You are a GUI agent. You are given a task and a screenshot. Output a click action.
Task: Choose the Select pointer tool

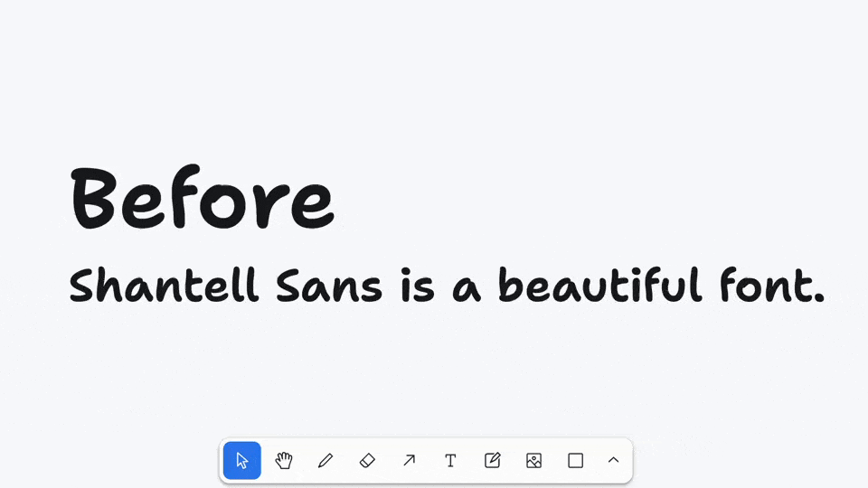(x=242, y=460)
